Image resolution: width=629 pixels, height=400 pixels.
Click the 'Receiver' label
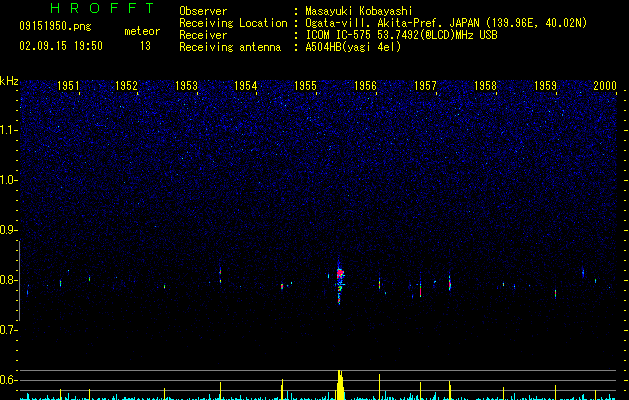click(x=203, y=35)
